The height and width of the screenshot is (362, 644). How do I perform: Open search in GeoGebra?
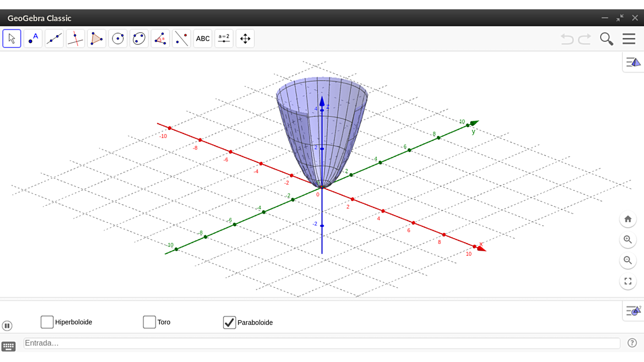click(x=606, y=38)
